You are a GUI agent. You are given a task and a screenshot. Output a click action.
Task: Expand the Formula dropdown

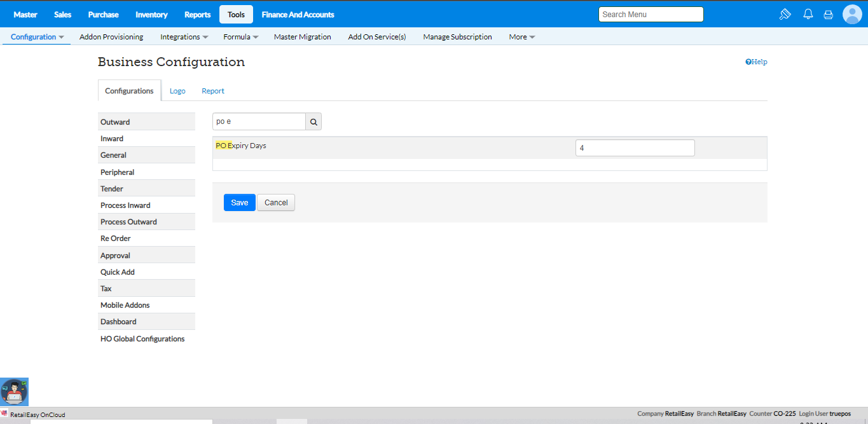240,37
